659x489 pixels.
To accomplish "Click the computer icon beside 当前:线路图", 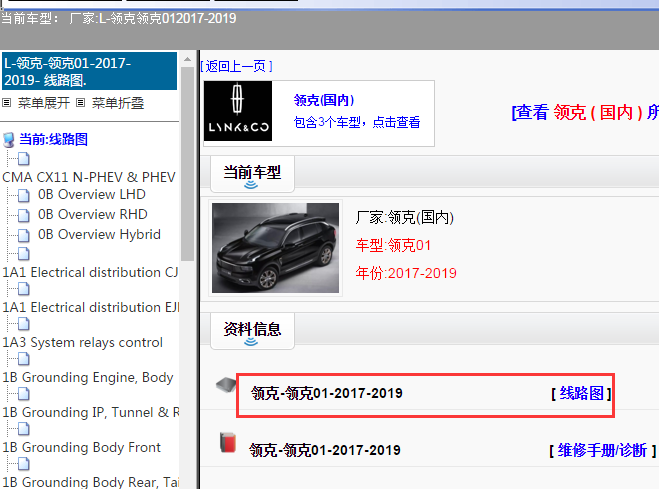I will click(x=8, y=140).
